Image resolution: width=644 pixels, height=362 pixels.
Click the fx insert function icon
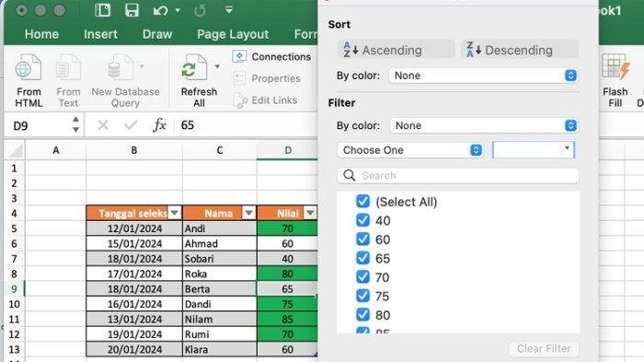pyautogui.click(x=159, y=125)
